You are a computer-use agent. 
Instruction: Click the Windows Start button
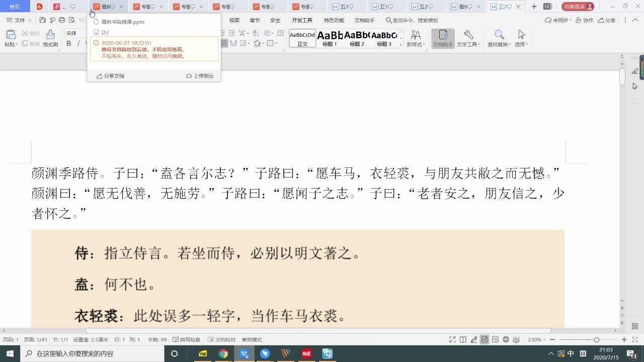pos(10,353)
